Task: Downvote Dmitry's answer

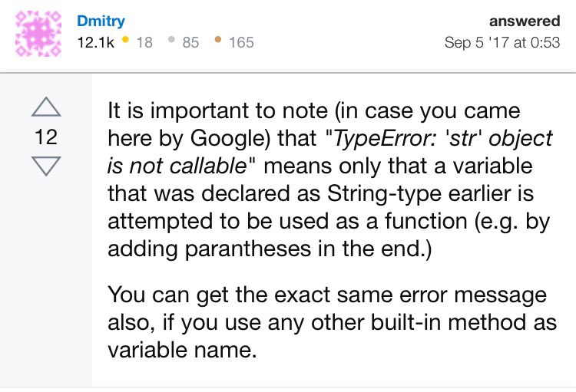Action: pos(46,166)
